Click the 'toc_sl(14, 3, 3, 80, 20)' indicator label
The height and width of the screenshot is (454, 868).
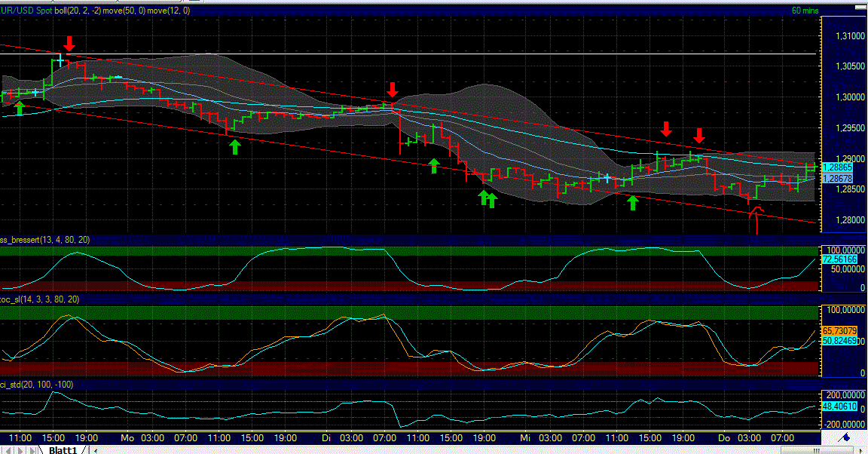click(x=40, y=299)
